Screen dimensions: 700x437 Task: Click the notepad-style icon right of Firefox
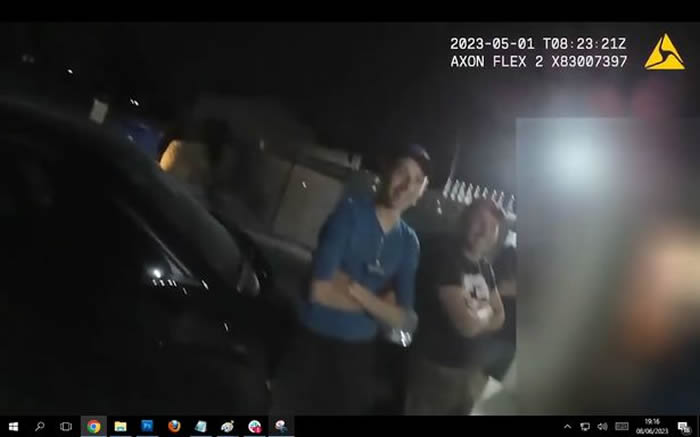(x=201, y=426)
